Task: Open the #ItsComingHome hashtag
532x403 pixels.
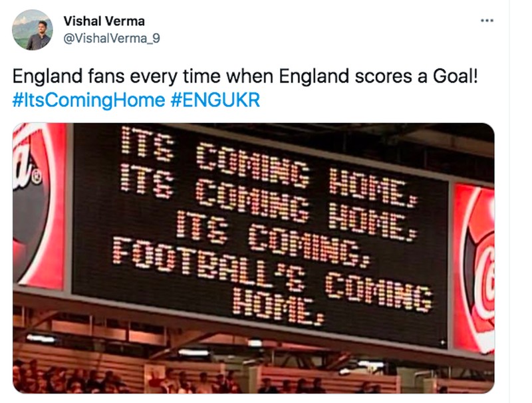Action: (88, 100)
